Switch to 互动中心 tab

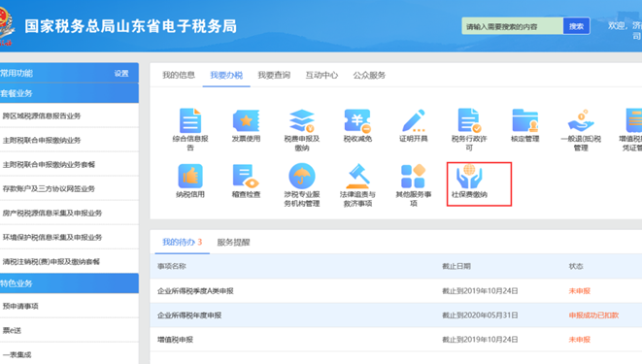(x=321, y=75)
